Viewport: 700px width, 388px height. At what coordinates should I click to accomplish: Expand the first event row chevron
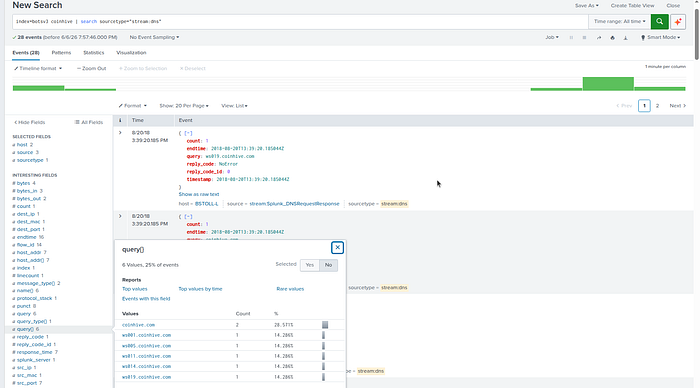120,133
